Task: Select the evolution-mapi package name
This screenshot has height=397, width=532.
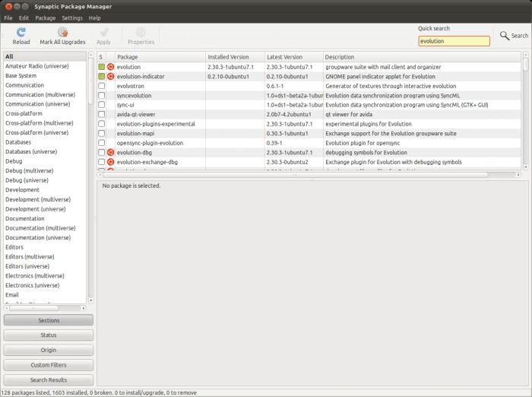Action: point(135,133)
